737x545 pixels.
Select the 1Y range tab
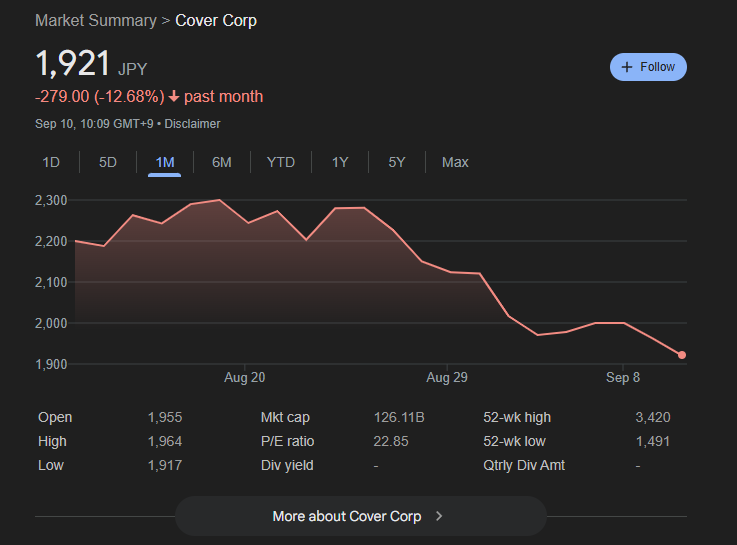click(340, 163)
